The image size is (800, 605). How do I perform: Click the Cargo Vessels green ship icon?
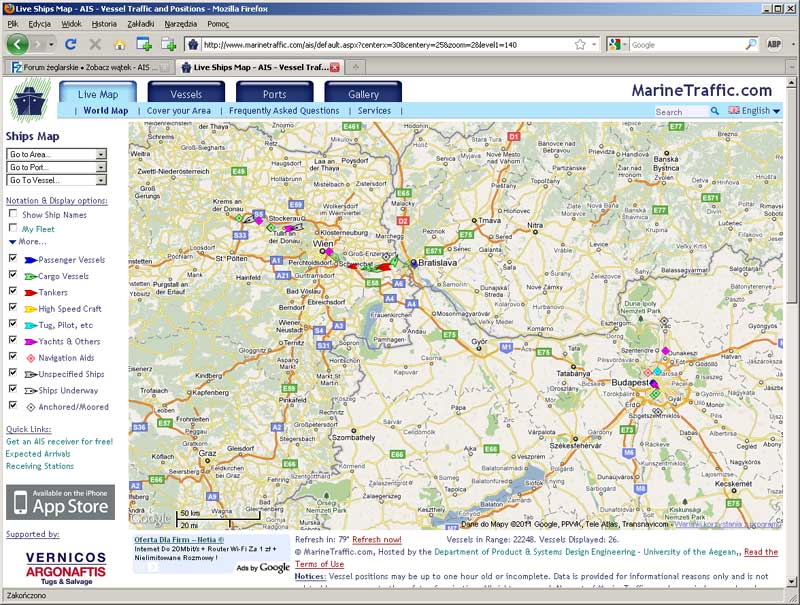[31, 276]
